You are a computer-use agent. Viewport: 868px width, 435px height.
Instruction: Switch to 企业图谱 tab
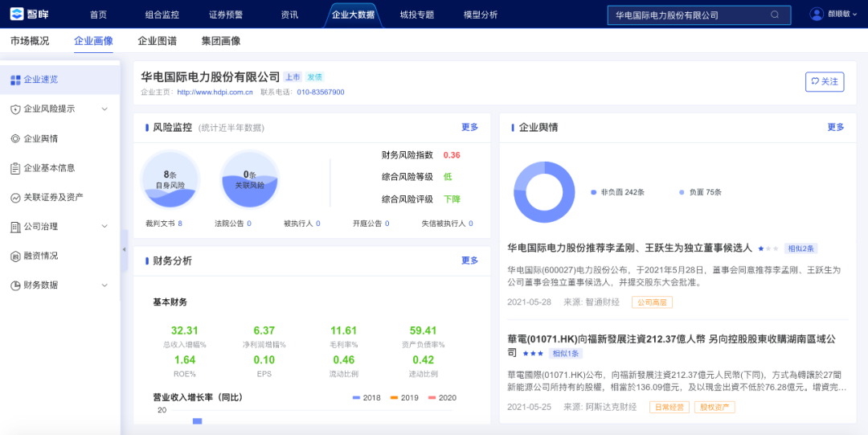[x=158, y=41]
